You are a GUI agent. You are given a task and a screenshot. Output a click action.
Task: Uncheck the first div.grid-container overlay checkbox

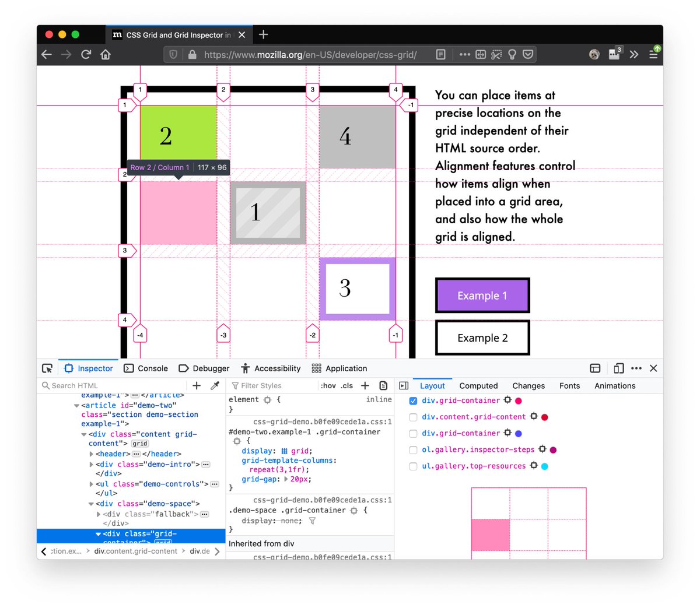[x=413, y=400]
